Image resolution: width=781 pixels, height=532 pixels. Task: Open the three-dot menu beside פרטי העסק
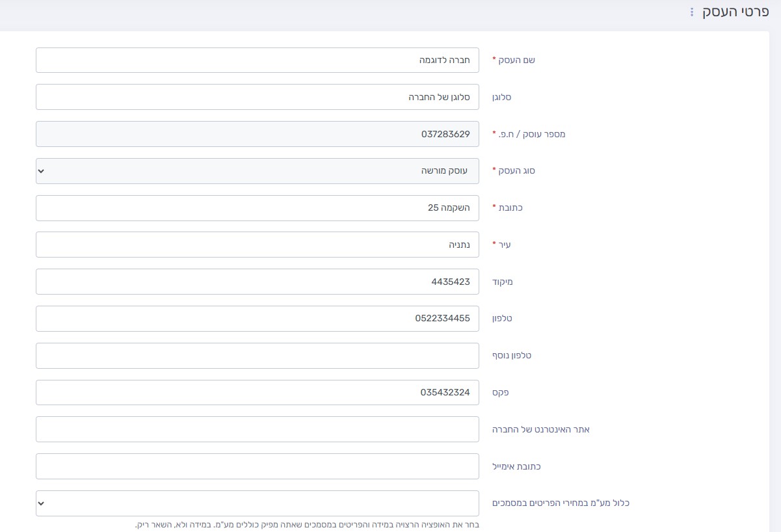(692, 12)
